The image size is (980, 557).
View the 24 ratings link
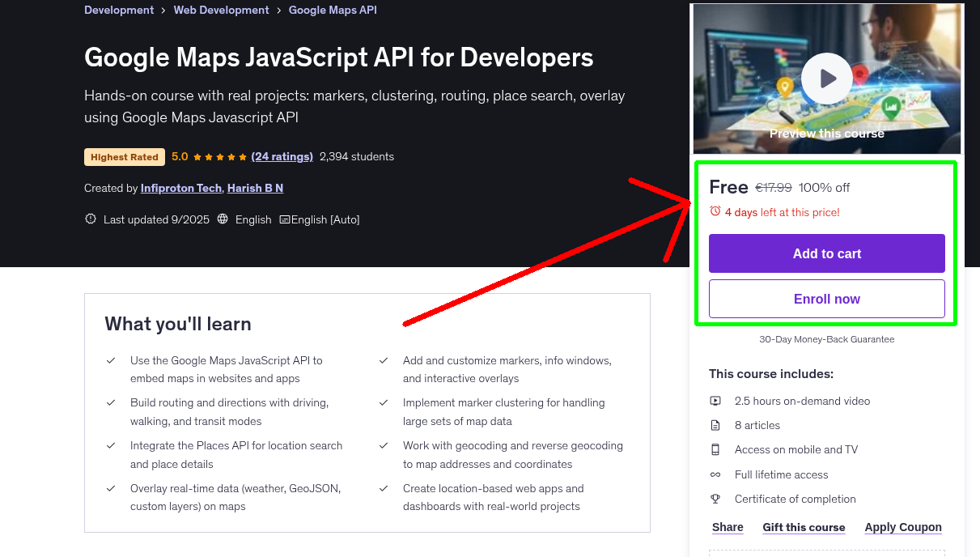coord(282,156)
